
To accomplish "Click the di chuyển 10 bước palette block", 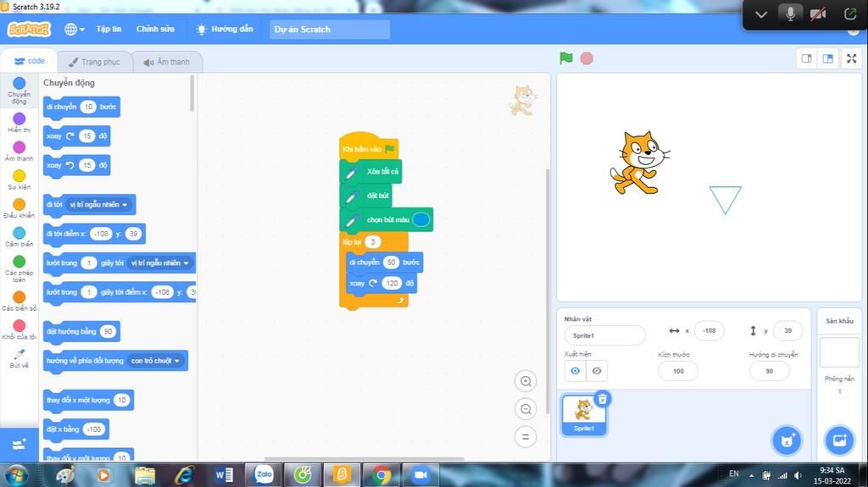I will [81, 107].
